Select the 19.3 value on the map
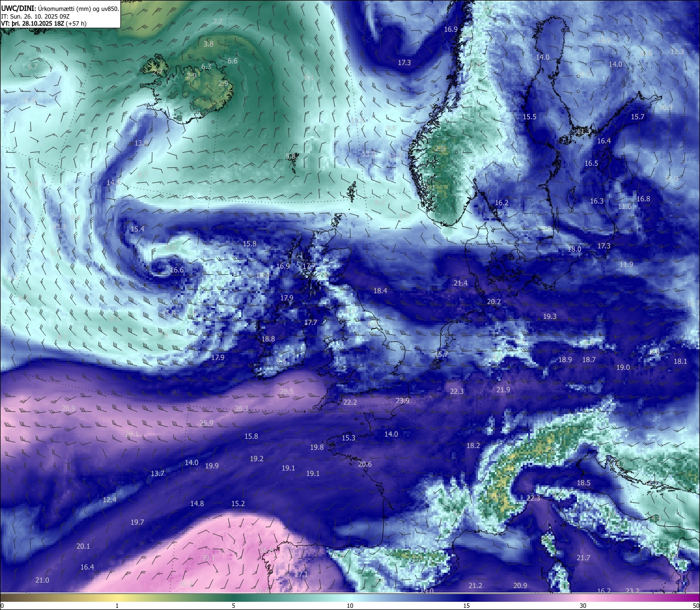 point(550,316)
